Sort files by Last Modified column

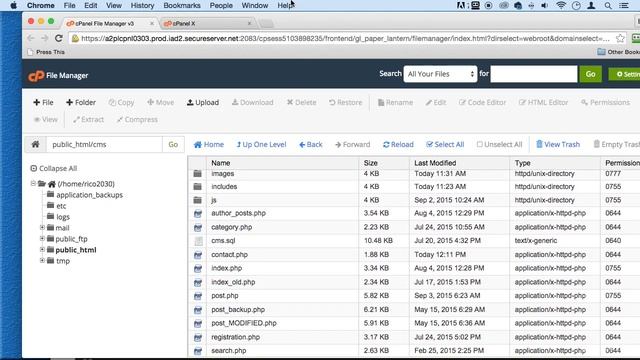click(x=435, y=163)
